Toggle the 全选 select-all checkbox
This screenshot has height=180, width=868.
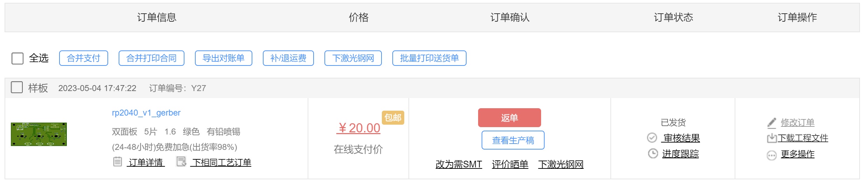click(17, 58)
